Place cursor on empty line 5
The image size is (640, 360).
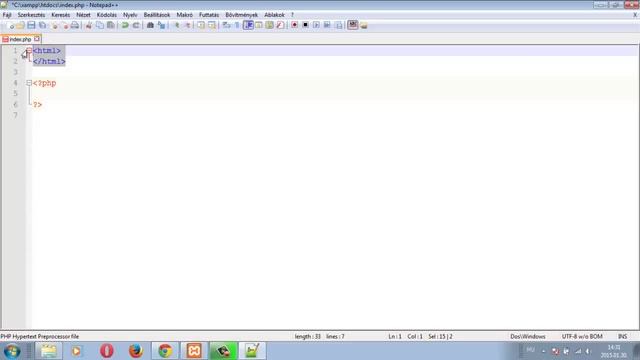pyautogui.click(x=336, y=93)
